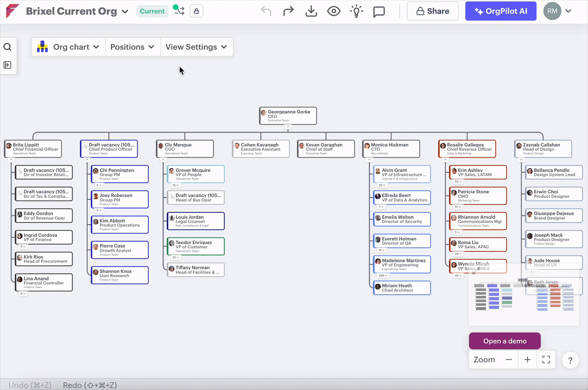The height and width of the screenshot is (390, 588).
Task: Click the undo arrow icon
Action: click(x=266, y=11)
